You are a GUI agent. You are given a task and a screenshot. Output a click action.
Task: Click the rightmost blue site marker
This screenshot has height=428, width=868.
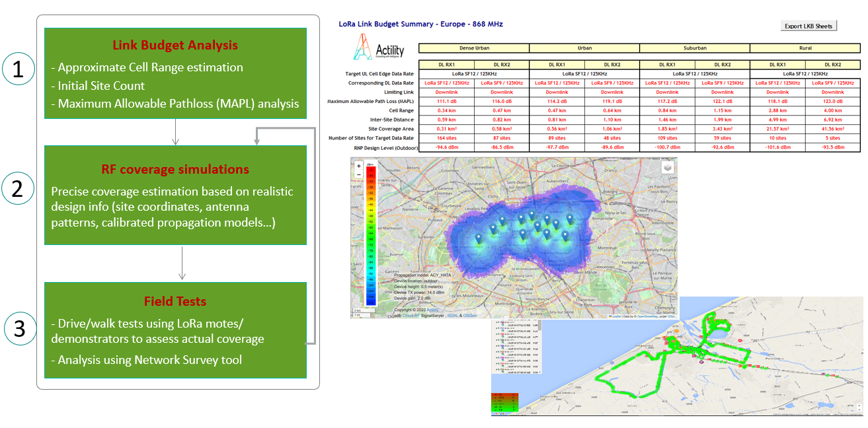[x=570, y=219]
